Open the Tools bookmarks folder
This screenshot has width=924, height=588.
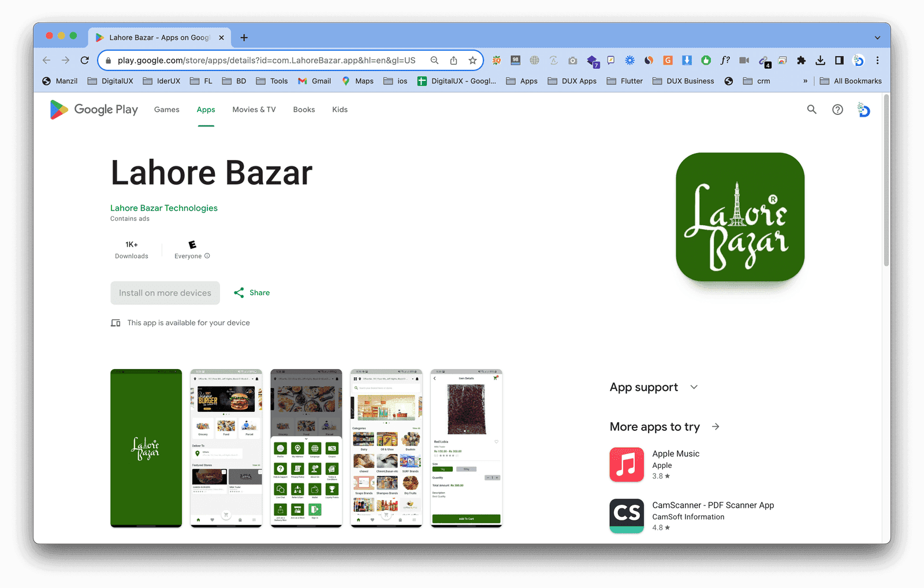[x=271, y=81]
